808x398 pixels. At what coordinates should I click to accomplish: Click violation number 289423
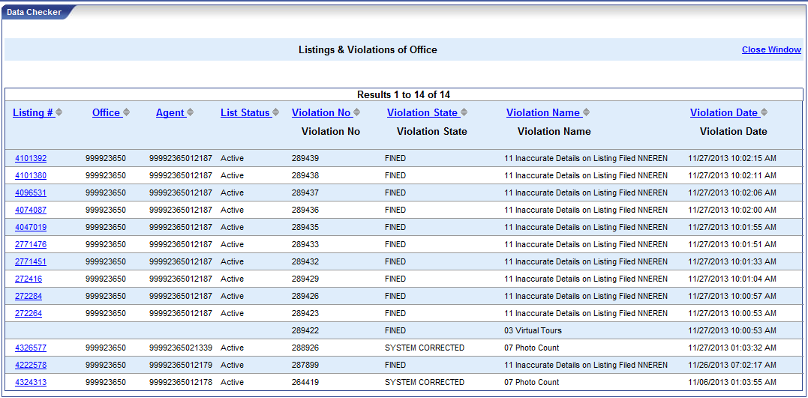pos(305,313)
